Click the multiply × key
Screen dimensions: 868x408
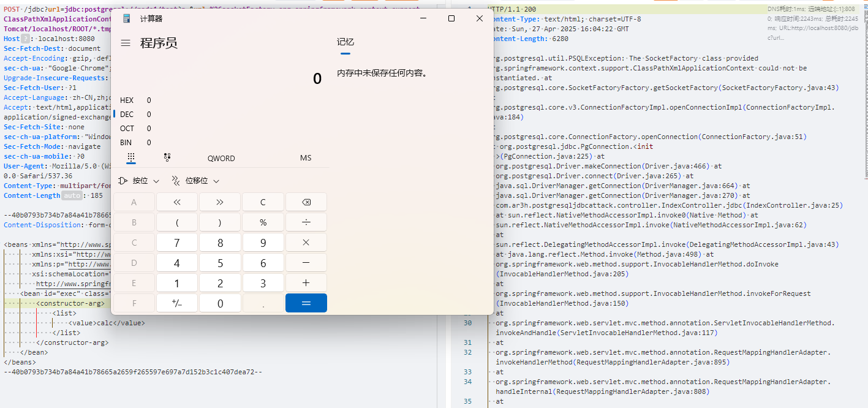tap(306, 243)
